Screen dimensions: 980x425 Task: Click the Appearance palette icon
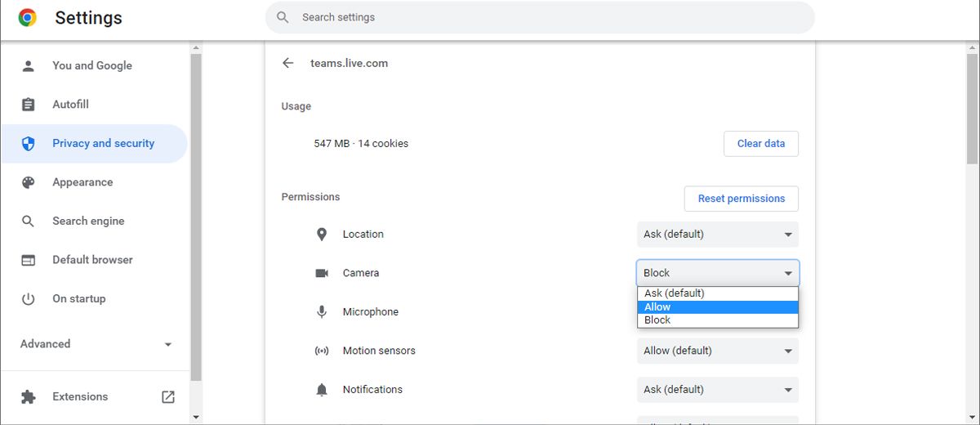(29, 182)
